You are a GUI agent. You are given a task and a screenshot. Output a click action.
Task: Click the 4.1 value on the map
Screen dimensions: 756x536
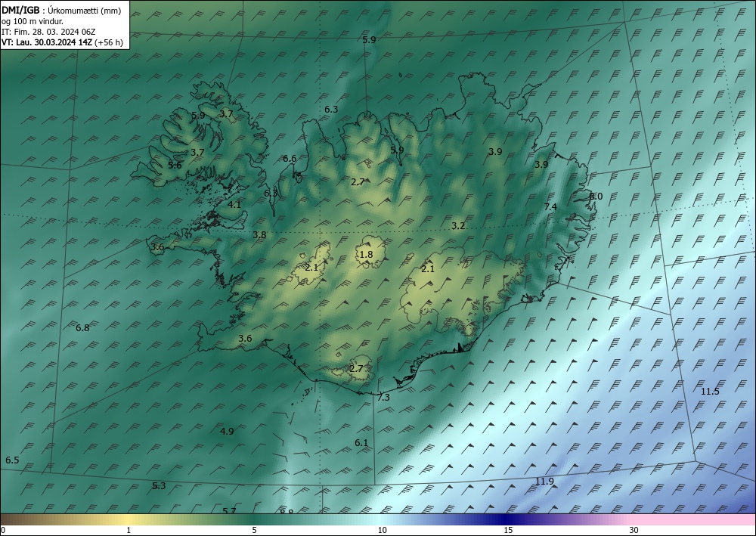[x=234, y=204]
